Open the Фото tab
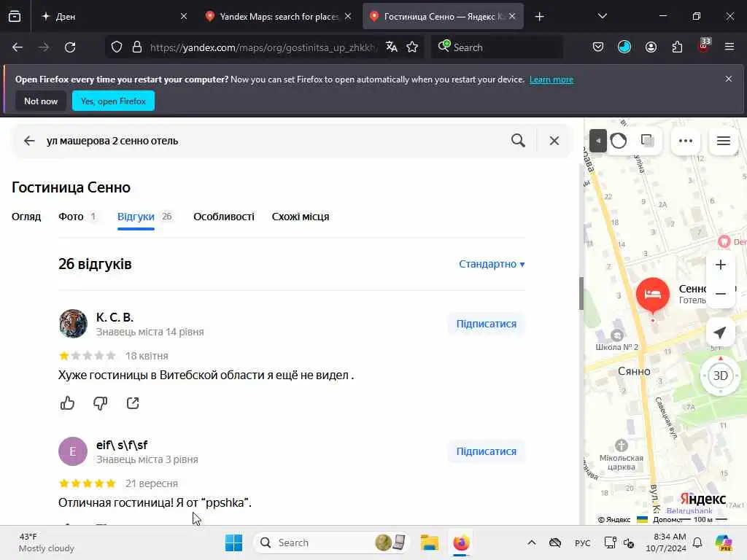 tap(71, 217)
